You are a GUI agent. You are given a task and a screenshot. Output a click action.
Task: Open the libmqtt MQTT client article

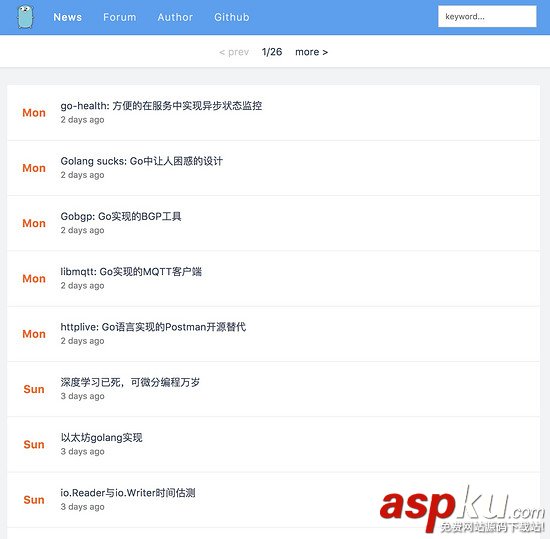point(131,272)
